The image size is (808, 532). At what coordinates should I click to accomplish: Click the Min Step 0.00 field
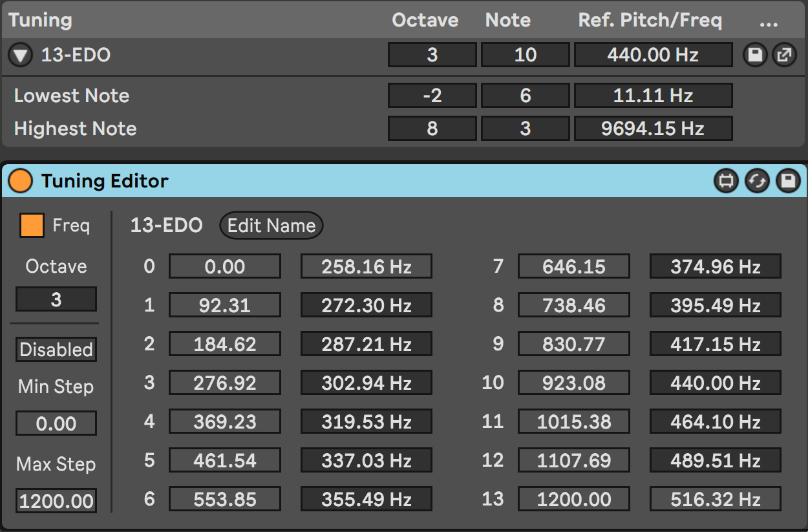click(56, 424)
